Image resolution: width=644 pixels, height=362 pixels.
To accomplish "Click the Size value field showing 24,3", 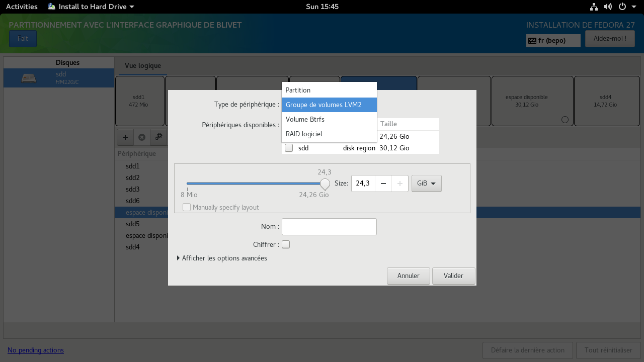I will coord(363,184).
